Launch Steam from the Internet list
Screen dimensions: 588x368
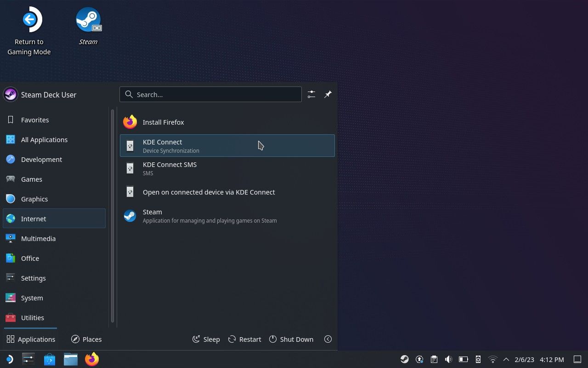tap(227, 215)
